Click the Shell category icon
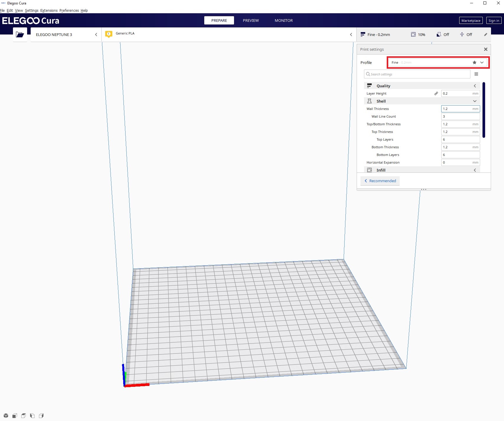 point(369,101)
